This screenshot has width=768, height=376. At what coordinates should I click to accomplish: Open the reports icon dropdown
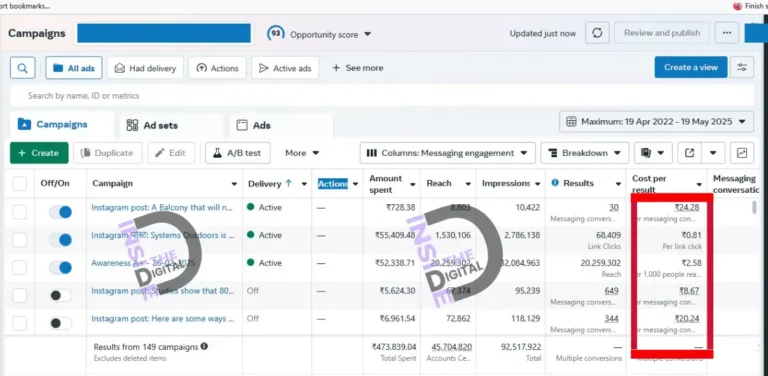[x=653, y=153]
